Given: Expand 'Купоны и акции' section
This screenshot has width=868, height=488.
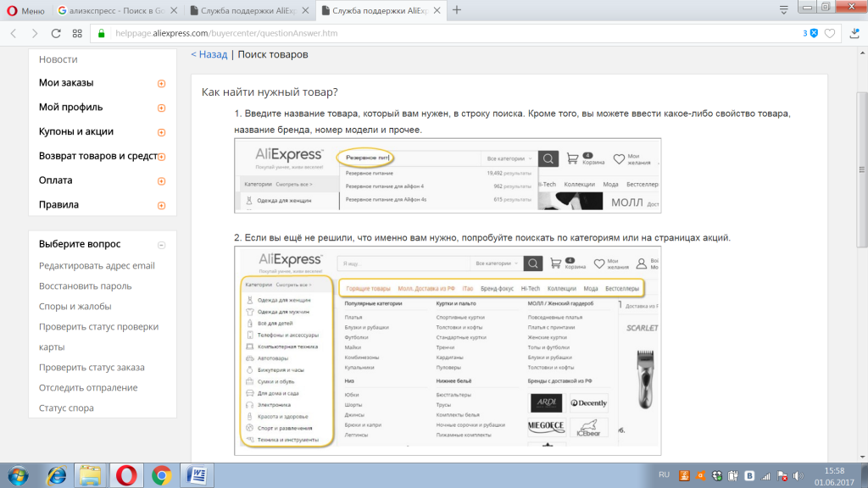Looking at the screenshot, I should point(161,132).
